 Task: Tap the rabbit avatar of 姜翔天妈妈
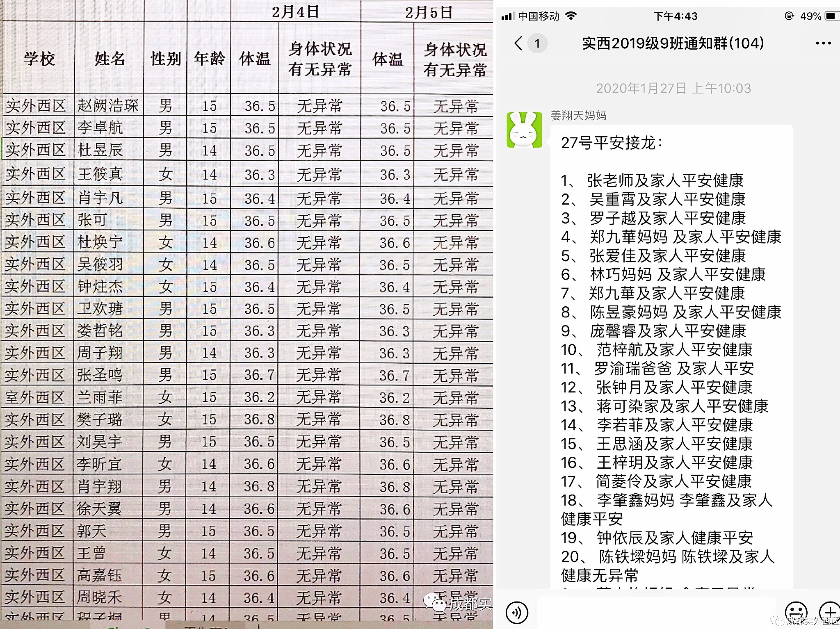pyautogui.click(x=524, y=130)
